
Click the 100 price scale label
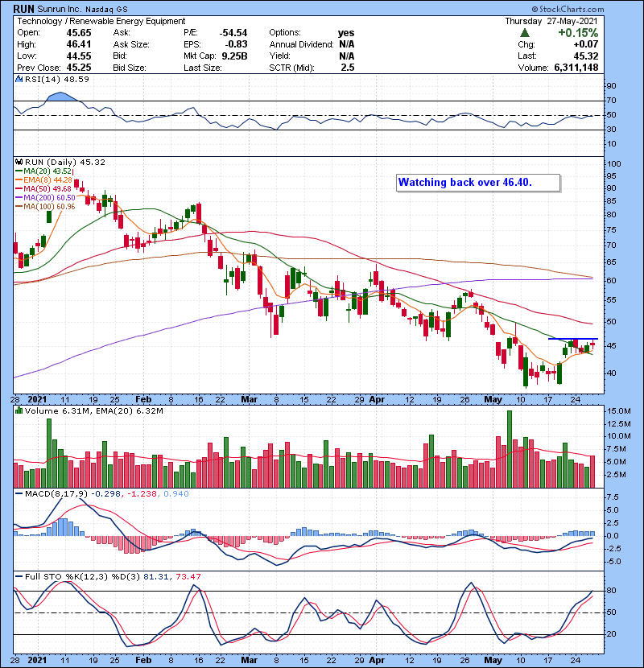[x=613, y=163]
